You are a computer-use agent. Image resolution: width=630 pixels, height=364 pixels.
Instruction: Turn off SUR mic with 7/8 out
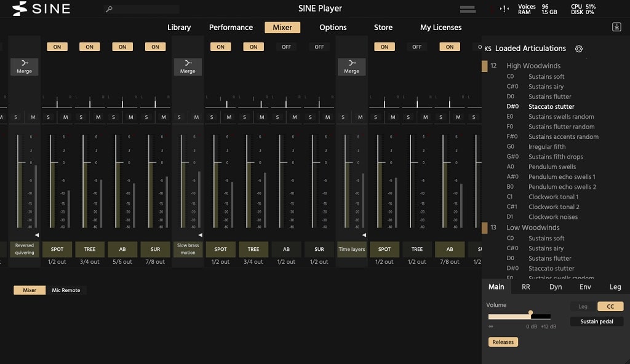pos(155,47)
